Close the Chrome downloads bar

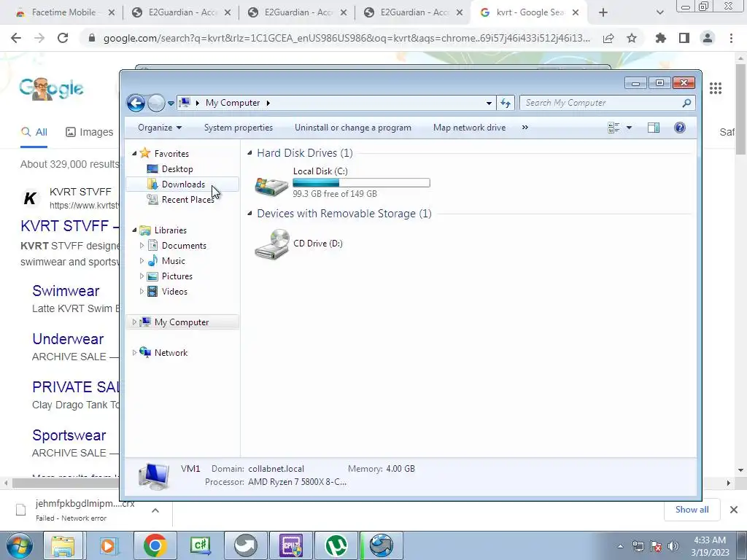coord(734,510)
